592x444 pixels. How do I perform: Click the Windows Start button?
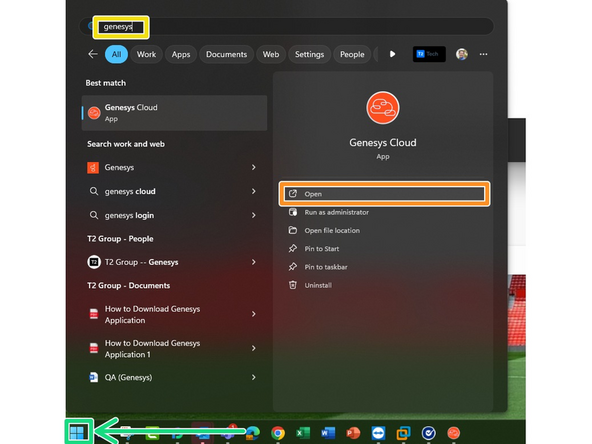pyautogui.click(x=77, y=433)
